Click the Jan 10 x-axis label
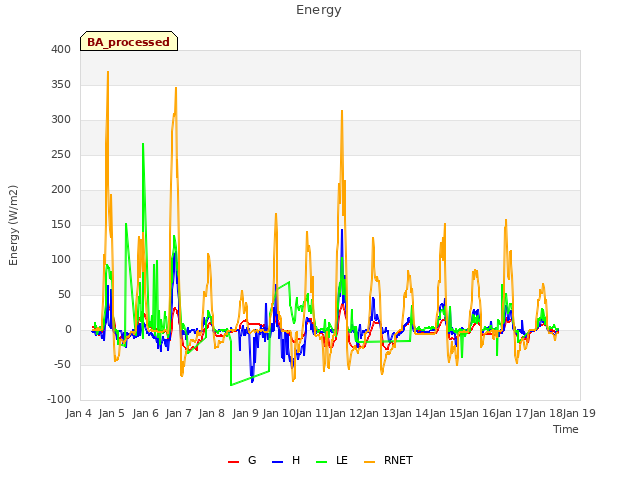 click(279, 413)
